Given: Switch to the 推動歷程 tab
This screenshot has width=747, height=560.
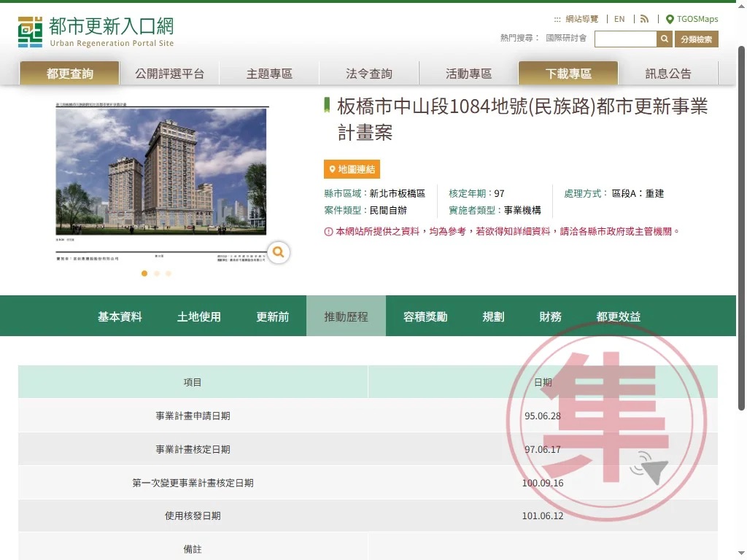Looking at the screenshot, I should tap(346, 316).
